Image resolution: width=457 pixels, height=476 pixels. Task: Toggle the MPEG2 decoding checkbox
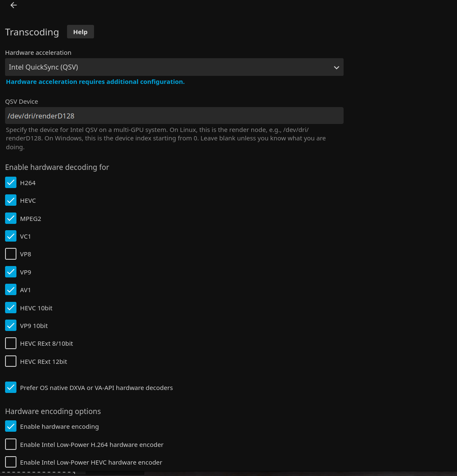(x=11, y=218)
